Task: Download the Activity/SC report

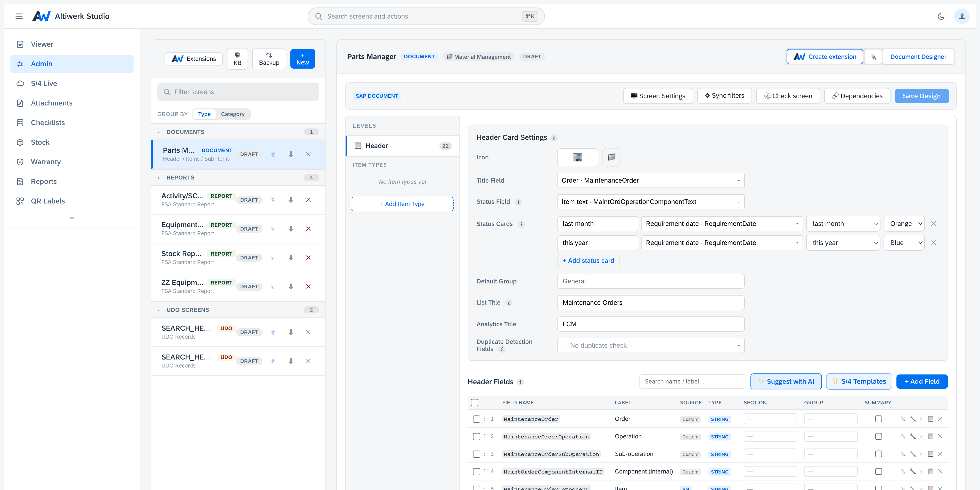Action: (x=291, y=200)
